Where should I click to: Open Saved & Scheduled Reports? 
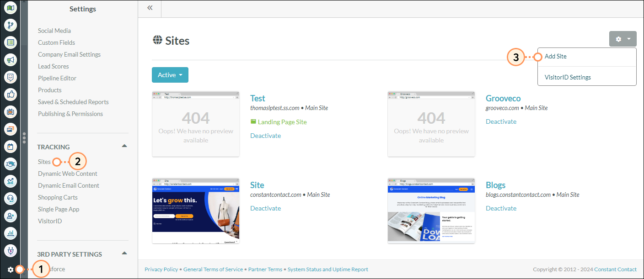(73, 102)
